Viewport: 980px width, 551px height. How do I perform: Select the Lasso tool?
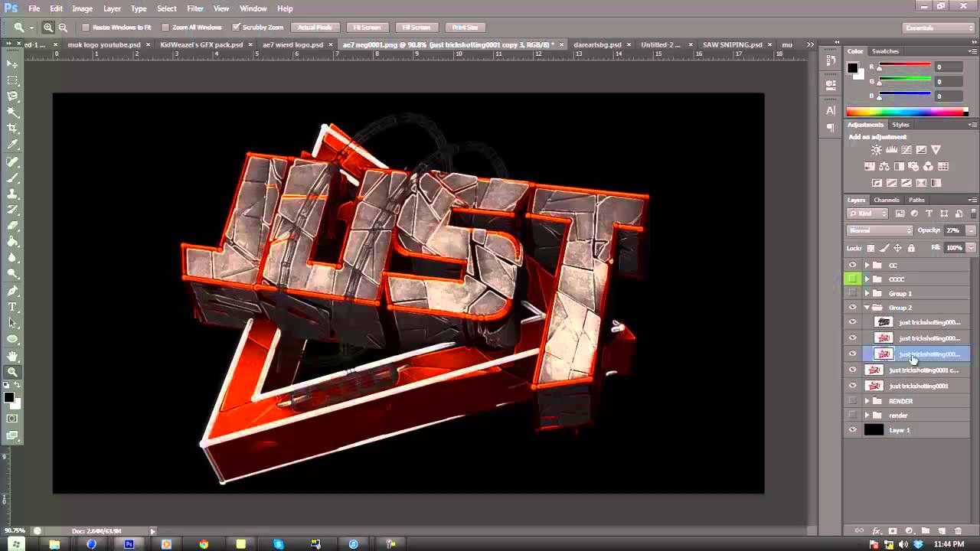point(12,96)
